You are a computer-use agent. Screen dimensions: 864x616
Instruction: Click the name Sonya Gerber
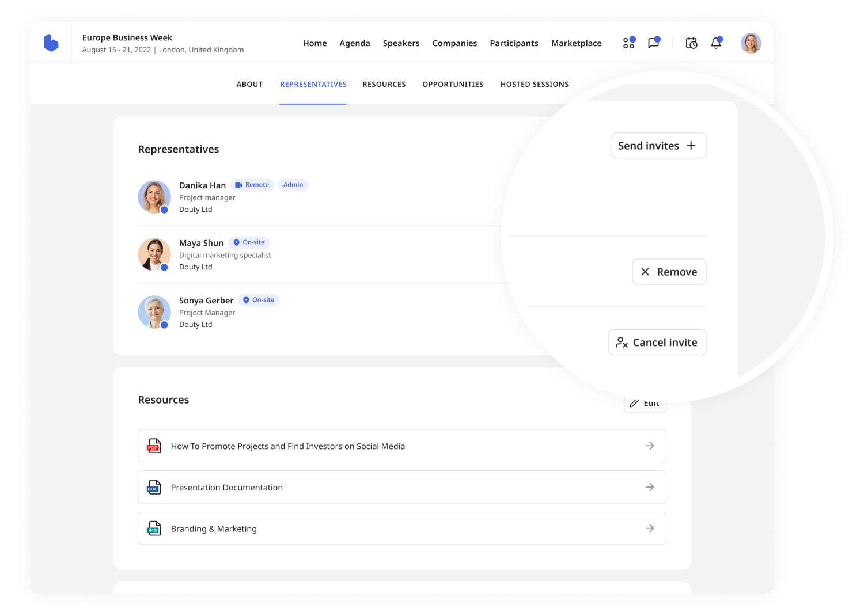206,301
